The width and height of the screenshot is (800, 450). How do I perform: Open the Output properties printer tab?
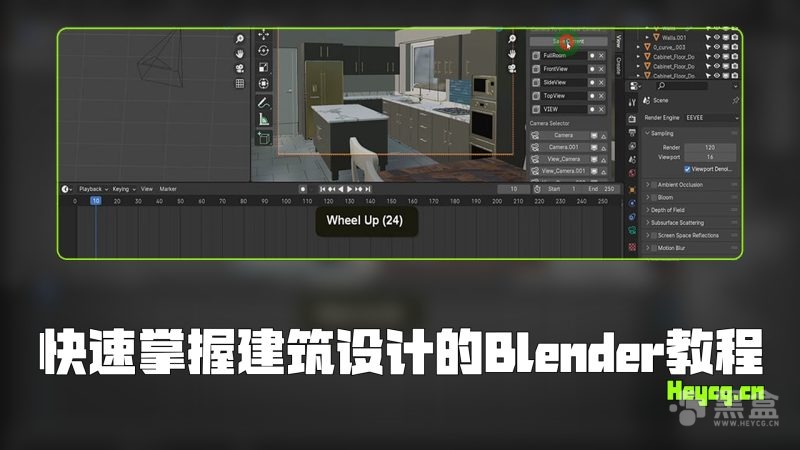pos(632,133)
